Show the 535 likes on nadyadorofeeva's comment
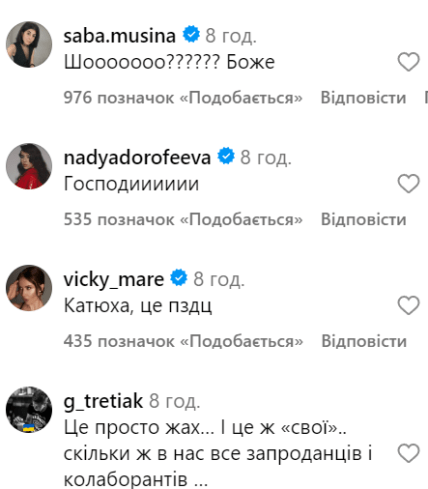This screenshot has width=428, height=489. tap(183, 219)
